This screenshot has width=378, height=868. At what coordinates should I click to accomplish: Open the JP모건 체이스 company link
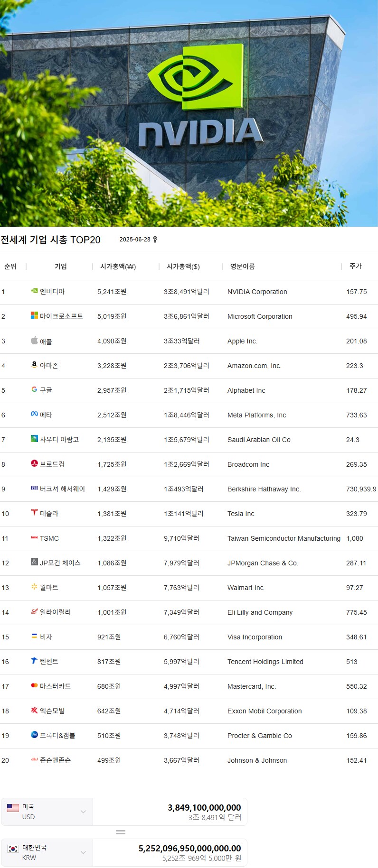pyautogui.click(x=60, y=563)
